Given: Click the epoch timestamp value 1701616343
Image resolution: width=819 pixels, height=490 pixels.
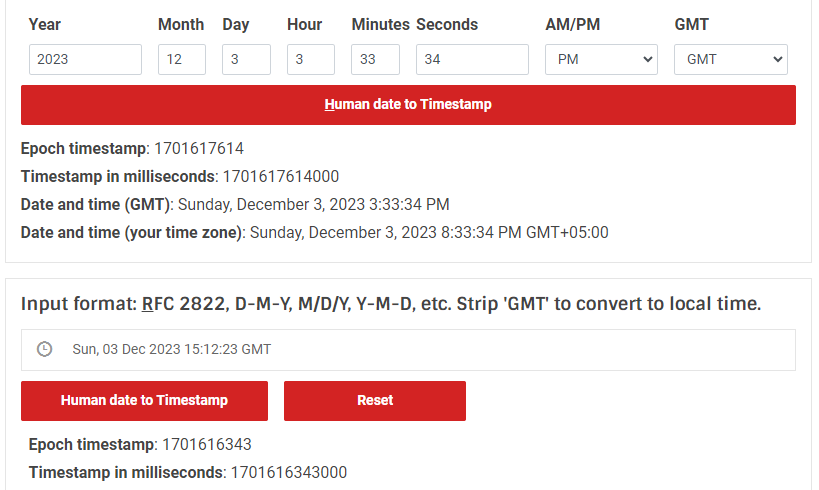Looking at the screenshot, I should [207, 445].
